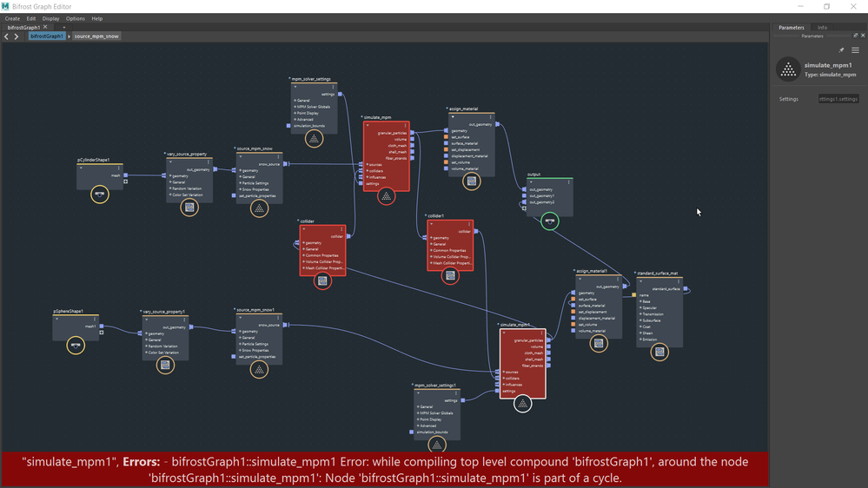This screenshot has height=488, width=868.
Task: Click the simulate_mpm1 node icon
Action: [522, 404]
